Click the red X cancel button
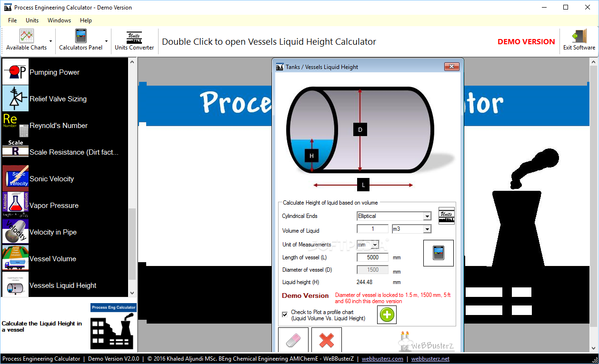The height and width of the screenshot is (364, 599). (327, 340)
